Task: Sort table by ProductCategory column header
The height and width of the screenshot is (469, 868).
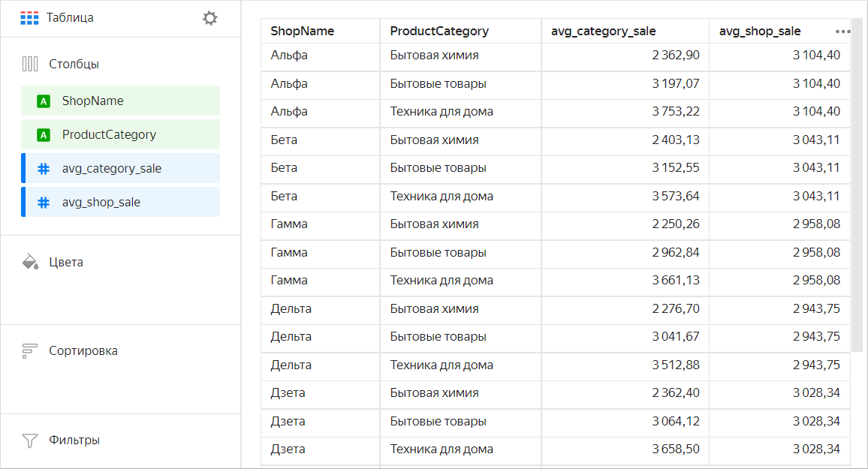Action: (x=439, y=32)
